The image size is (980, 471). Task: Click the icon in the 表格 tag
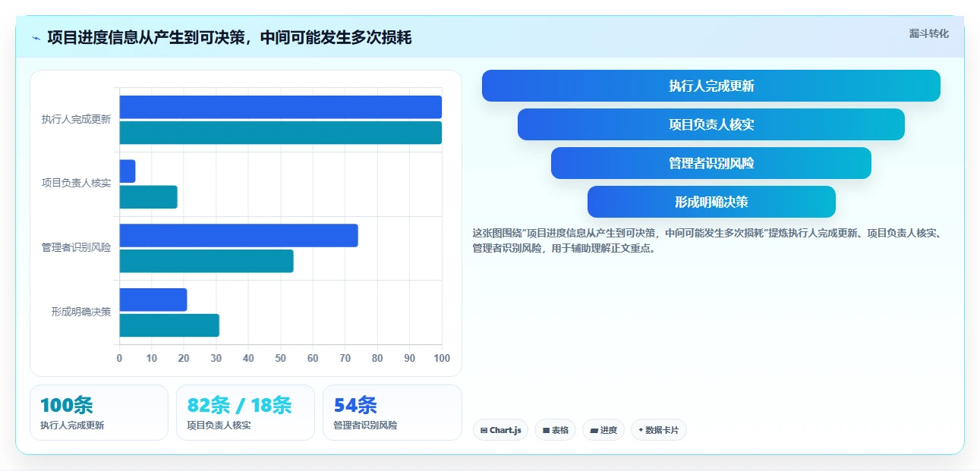[546, 430]
